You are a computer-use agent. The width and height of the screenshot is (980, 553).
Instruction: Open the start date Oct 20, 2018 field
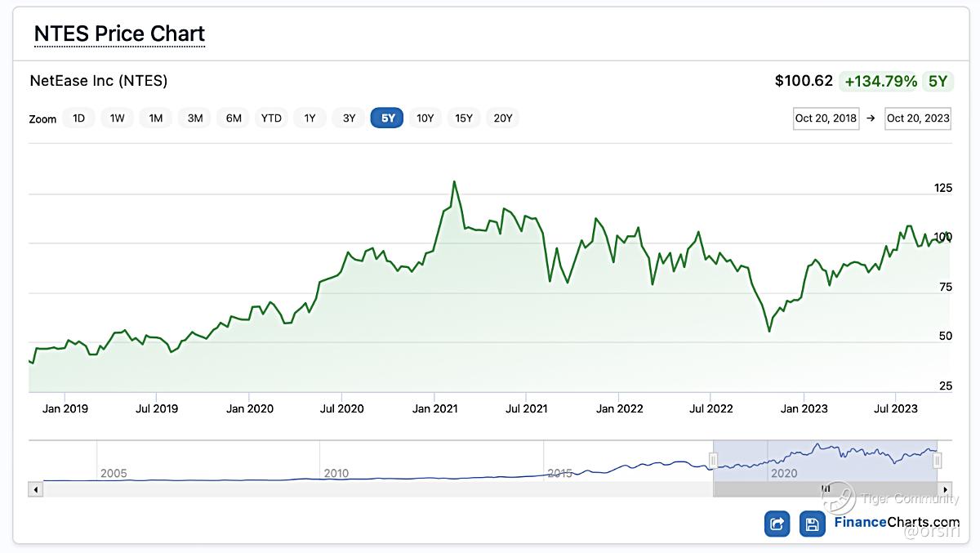click(826, 118)
